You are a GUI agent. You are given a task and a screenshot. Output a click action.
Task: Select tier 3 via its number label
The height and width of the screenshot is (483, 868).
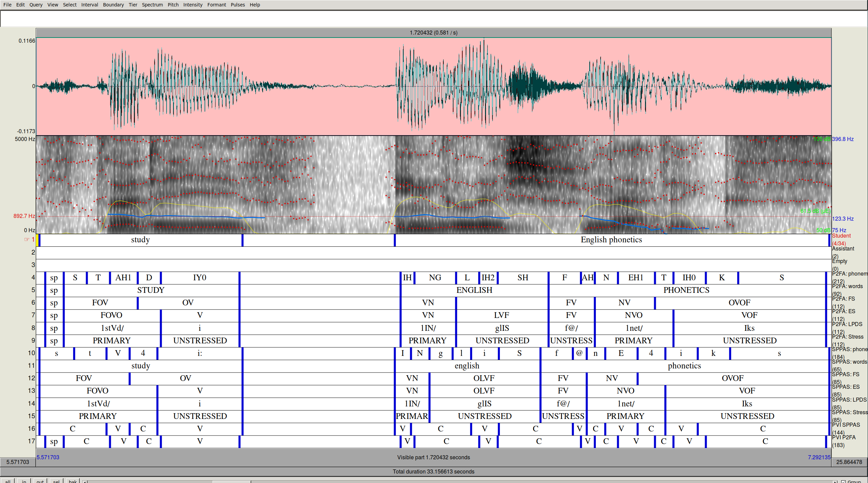pos(33,265)
